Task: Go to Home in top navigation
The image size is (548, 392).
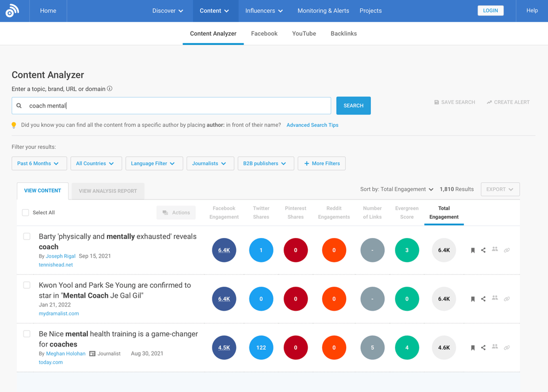Action: 48,11
